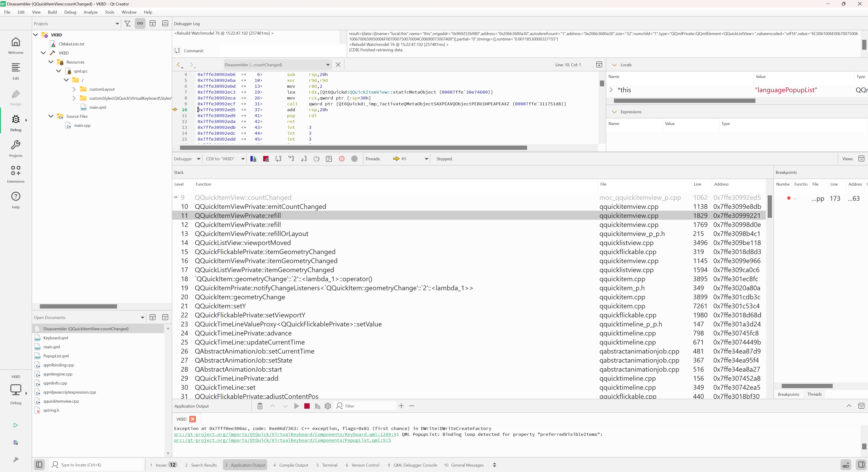The height and width of the screenshot is (472, 868).
Task: Toggle operate by instruction icon
Action: [329, 159]
